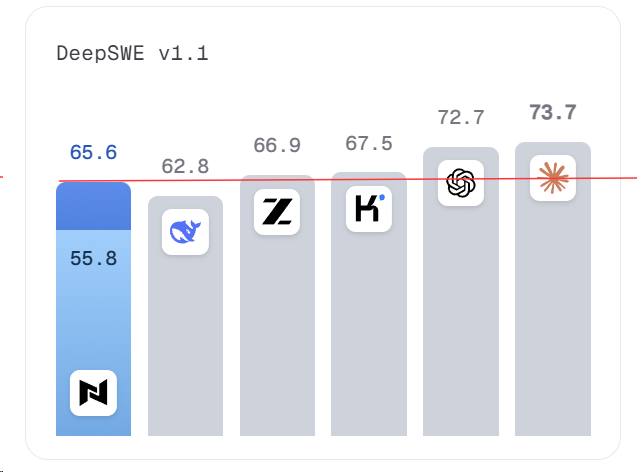Screen dimensions: 637x472
Task: Click the bold 73.7 score label
Action: click(553, 113)
